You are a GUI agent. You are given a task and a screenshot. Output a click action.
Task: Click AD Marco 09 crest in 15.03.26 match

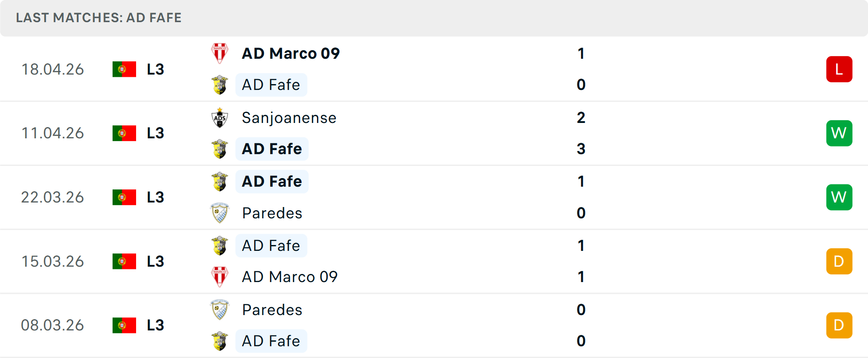(220, 277)
